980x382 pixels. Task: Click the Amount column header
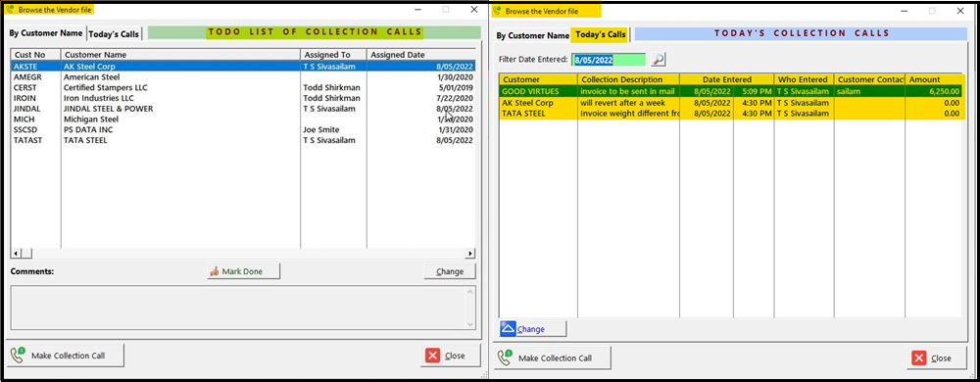tap(933, 80)
